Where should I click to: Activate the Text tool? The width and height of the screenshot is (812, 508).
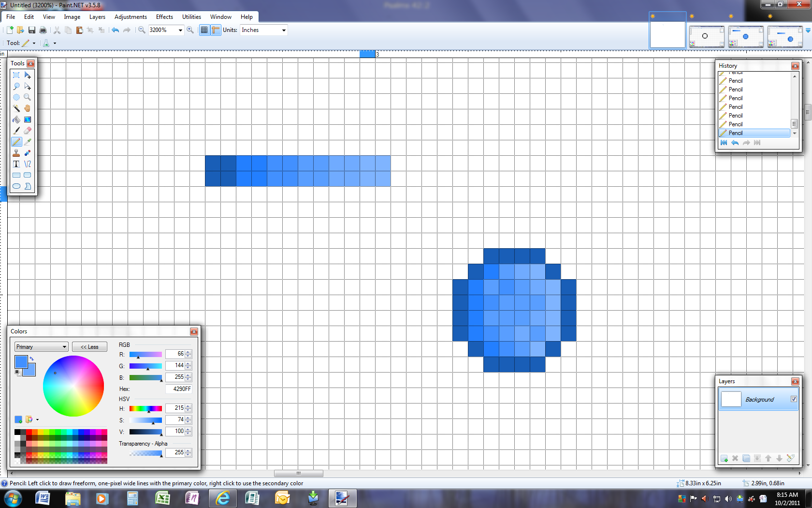(x=16, y=164)
